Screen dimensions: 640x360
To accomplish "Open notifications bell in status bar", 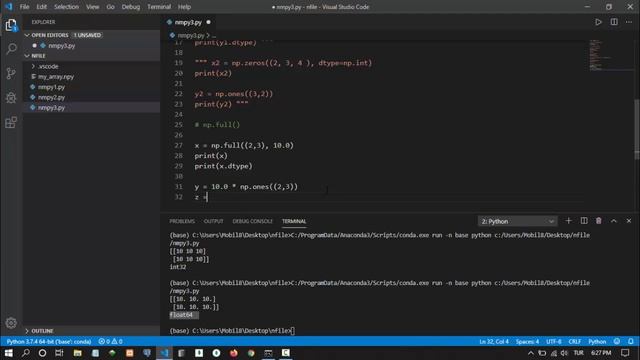I will [631, 341].
